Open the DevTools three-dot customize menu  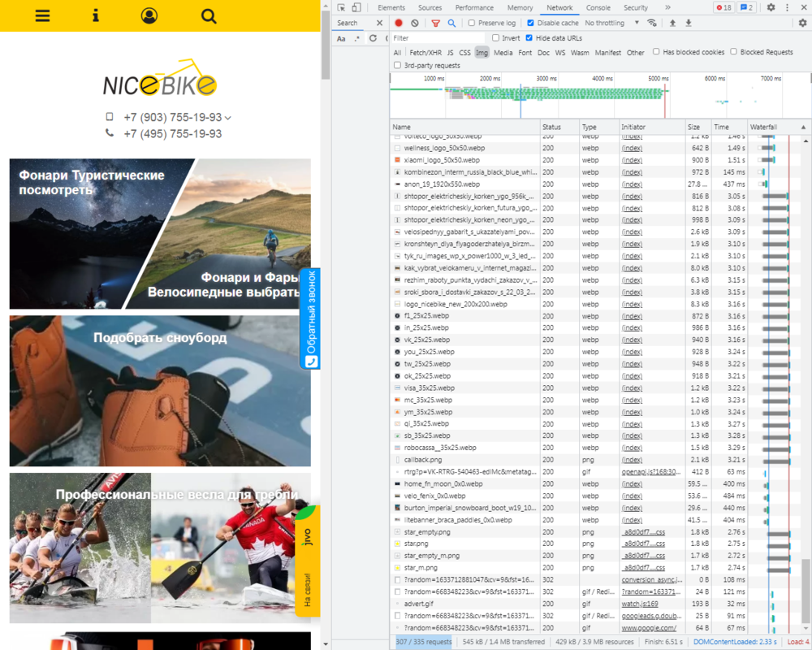tap(787, 8)
